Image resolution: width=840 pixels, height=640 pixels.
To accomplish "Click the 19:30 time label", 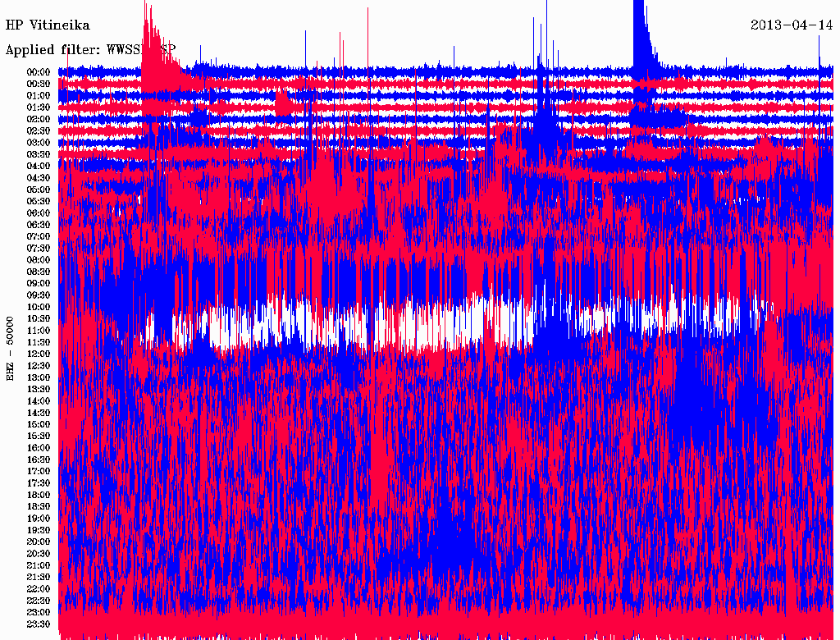I will (x=39, y=531).
